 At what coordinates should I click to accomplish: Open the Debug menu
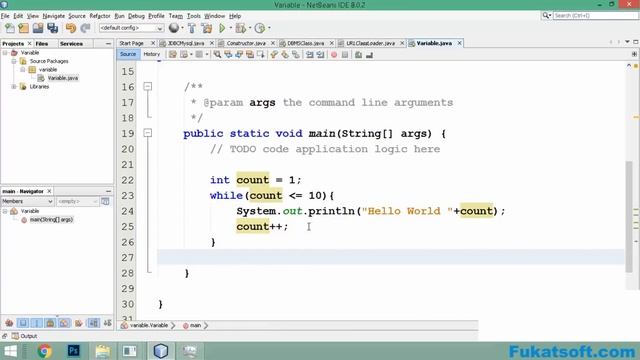pyautogui.click(x=136, y=16)
